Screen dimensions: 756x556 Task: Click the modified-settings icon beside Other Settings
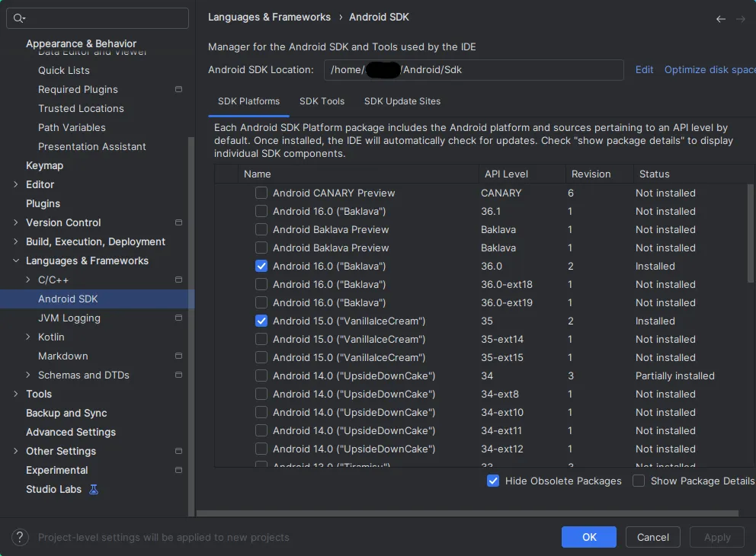(178, 451)
